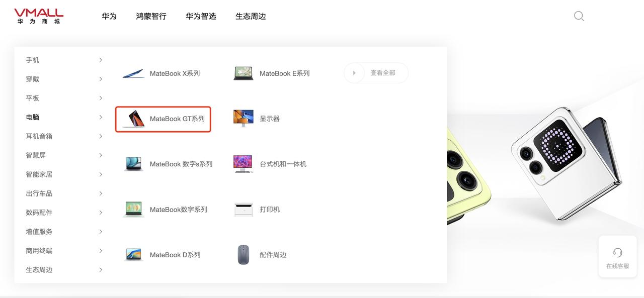The width and height of the screenshot is (644, 298).
Task: Open the 华为 top navigation tab
Action: pyautogui.click(x=109, y=16)
